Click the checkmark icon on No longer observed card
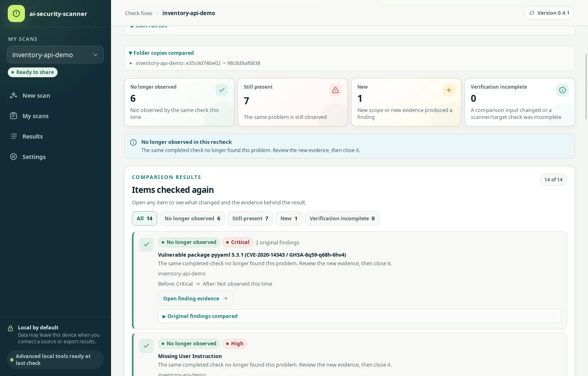Screen dimensions: 588x376 coord(222,90)
